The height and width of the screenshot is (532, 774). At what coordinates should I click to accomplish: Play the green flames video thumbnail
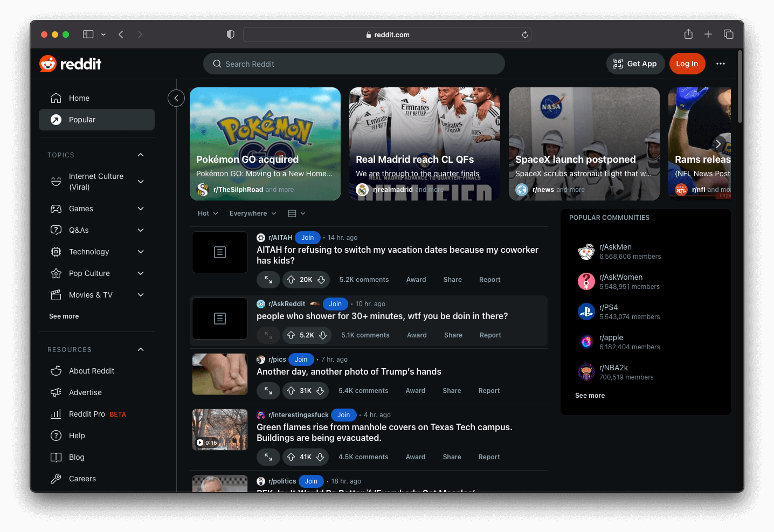pyautogui.click(x=219, y=430)
